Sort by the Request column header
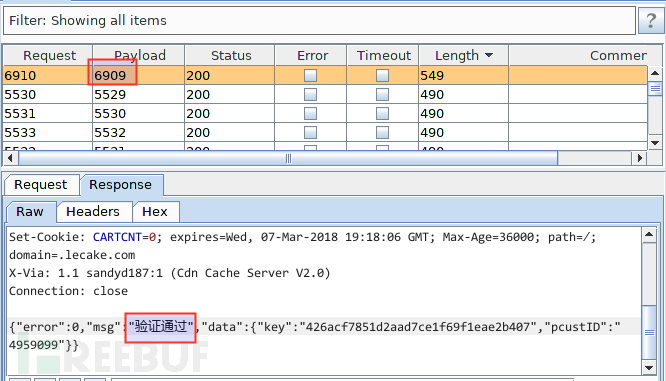The image size is (666, 381). point(48,55)
